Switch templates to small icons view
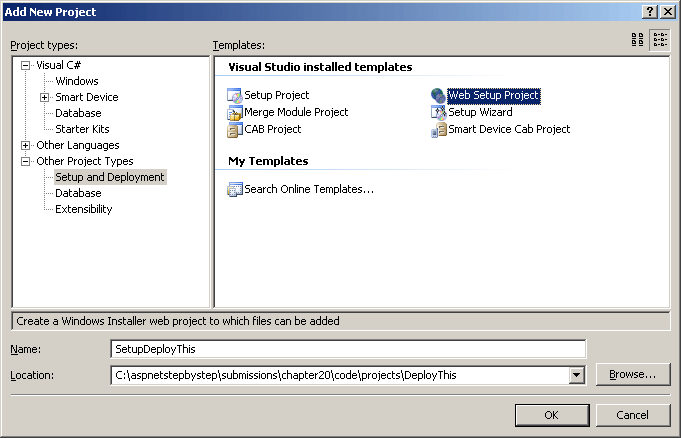The height and width of the screenshot is (438, 681). coord(660,40)
